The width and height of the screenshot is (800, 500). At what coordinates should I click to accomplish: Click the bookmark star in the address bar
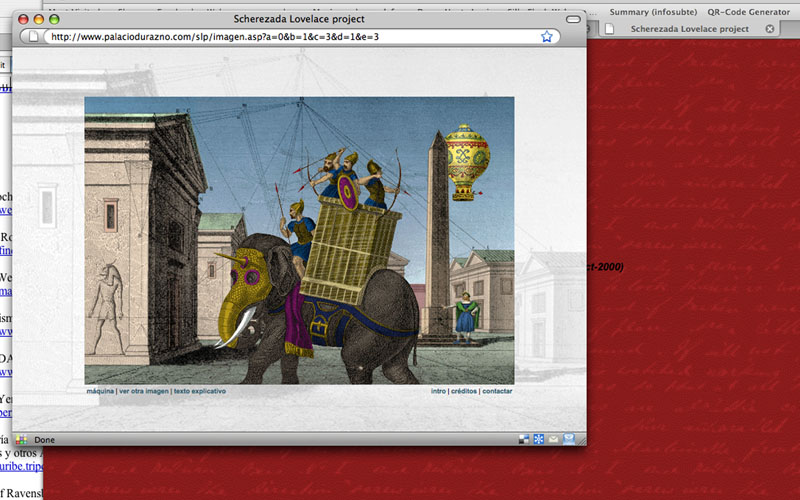pos(547,37)
